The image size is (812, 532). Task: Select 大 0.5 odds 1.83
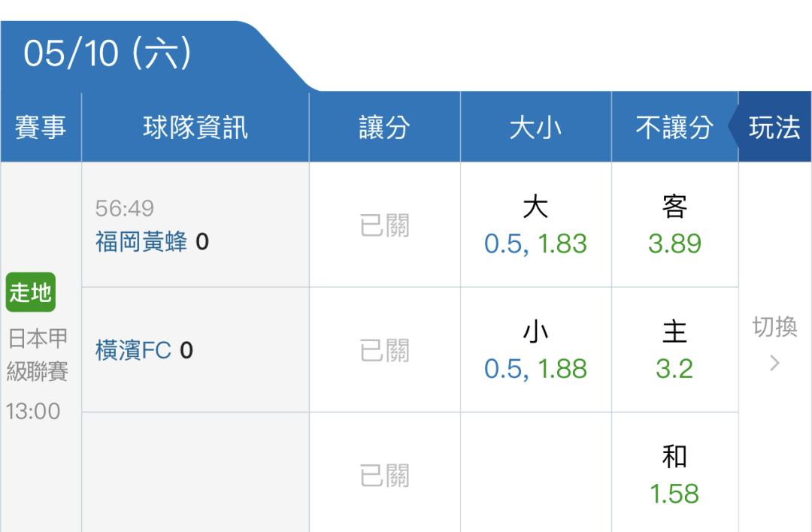tap(535, 225)
